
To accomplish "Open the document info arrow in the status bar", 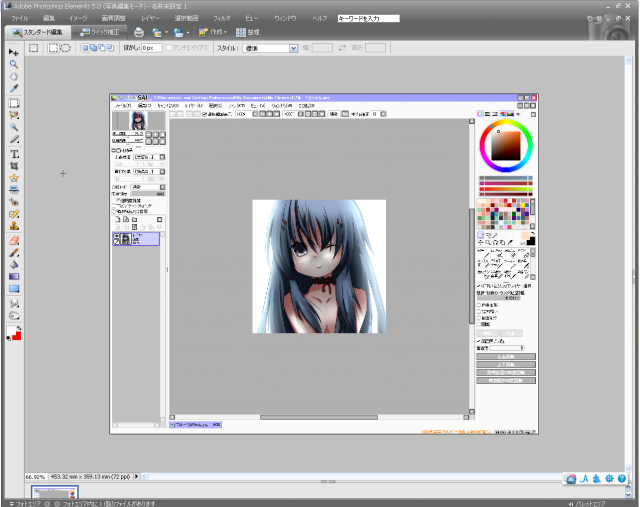I will pos(137,476).
